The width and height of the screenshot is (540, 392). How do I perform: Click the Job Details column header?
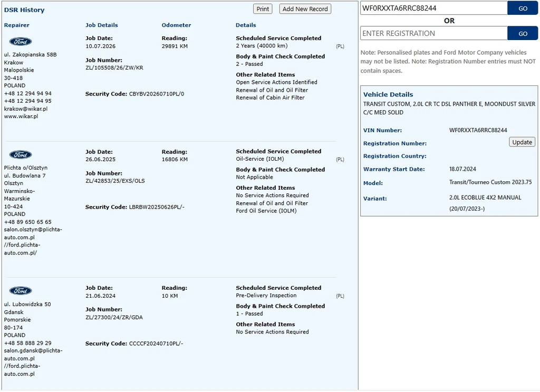coord(102,25)
